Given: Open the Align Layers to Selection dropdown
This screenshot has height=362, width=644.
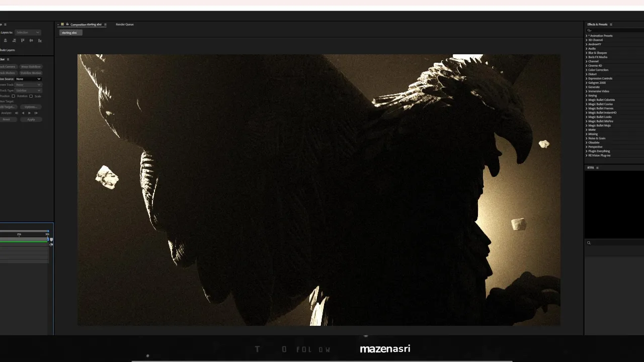Looking at the screenshot, I should point(28,32).
